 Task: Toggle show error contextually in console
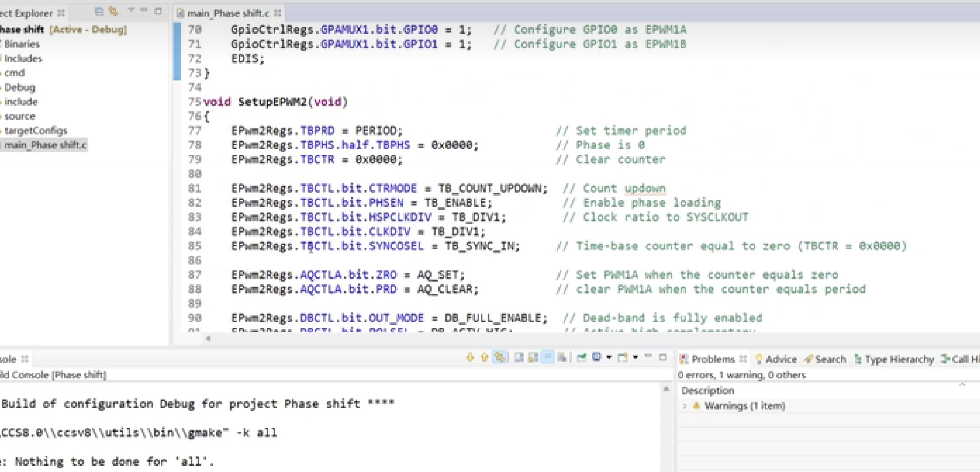point(500,357)
